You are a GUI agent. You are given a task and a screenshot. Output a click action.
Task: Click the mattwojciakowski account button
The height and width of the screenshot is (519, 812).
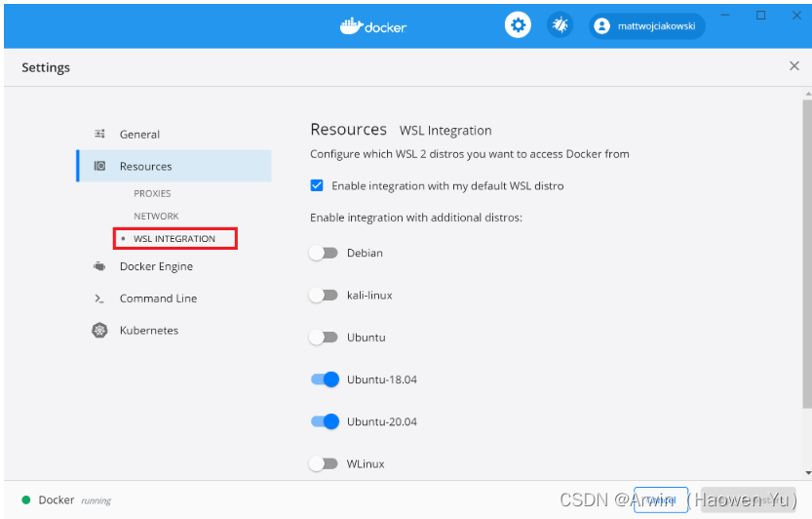(647, 26)
